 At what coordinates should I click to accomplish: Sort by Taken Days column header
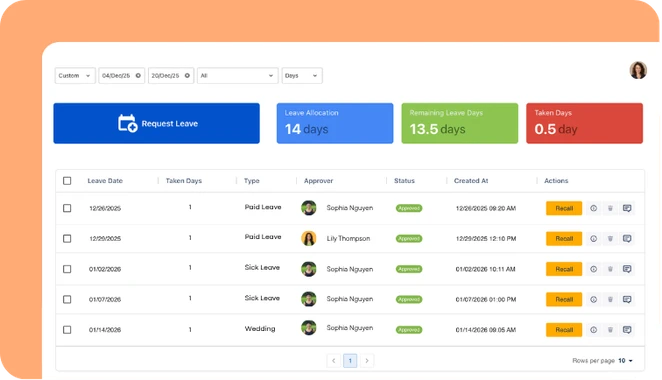tap(184, 181)
